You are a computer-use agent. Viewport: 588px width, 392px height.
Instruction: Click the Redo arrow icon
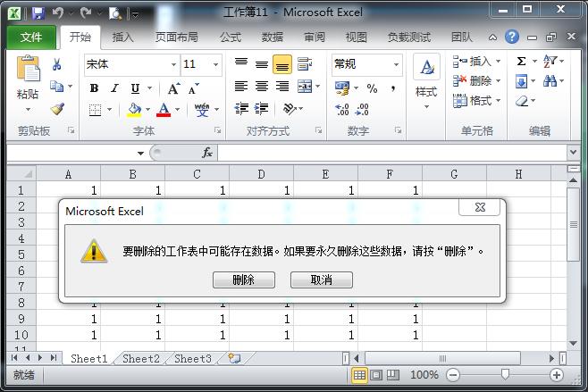(86, 13)
